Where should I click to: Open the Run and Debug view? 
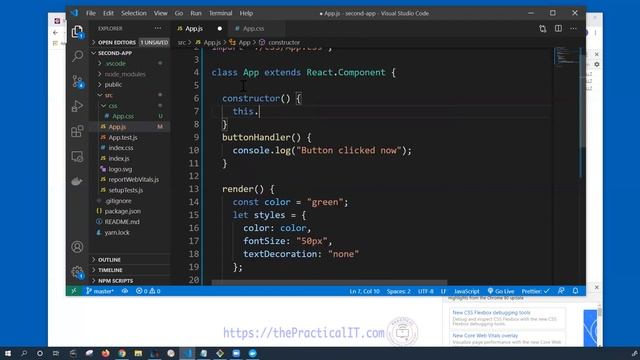click(x=77, y=106)
